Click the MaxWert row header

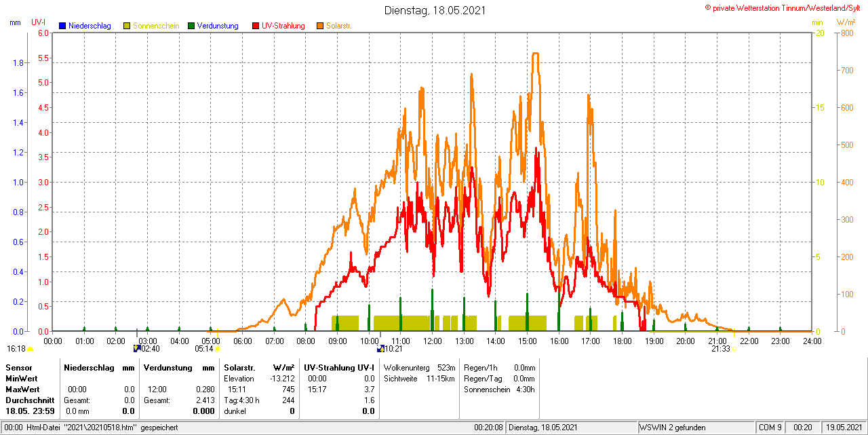[22, 390]
